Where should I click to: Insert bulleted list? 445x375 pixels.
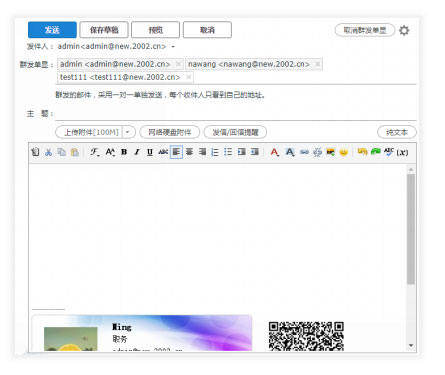tap(228, 152)
